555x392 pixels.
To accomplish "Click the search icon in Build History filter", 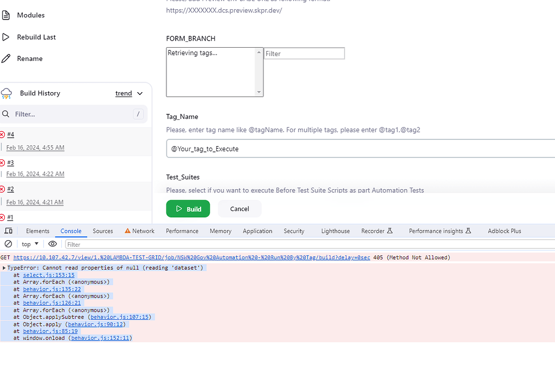I will (x=5, y=114).
